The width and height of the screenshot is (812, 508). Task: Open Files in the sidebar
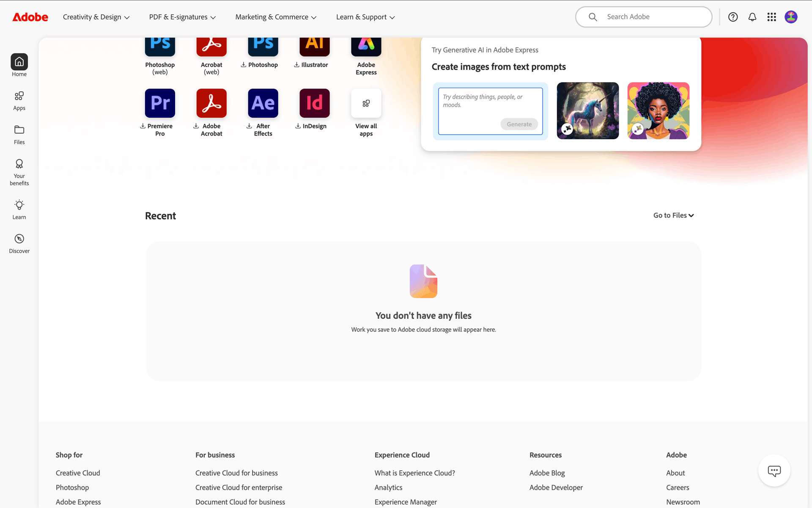coord(19,135)
